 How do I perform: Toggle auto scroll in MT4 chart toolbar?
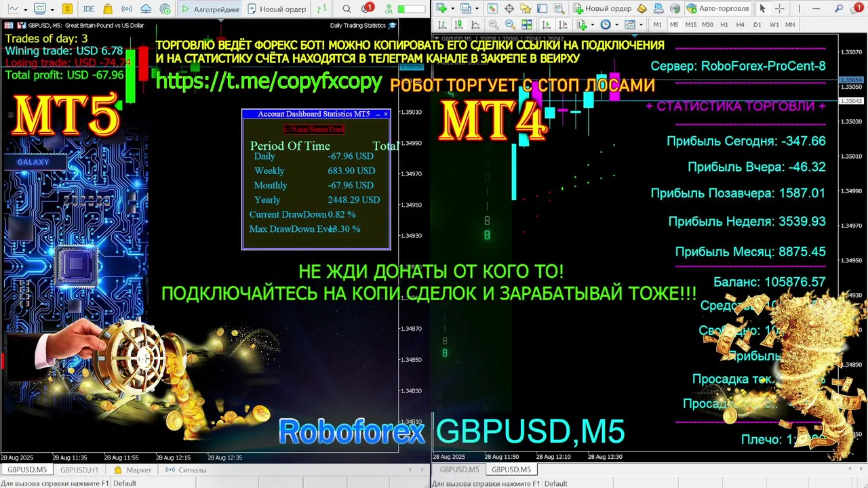click(x=547, y=24)
